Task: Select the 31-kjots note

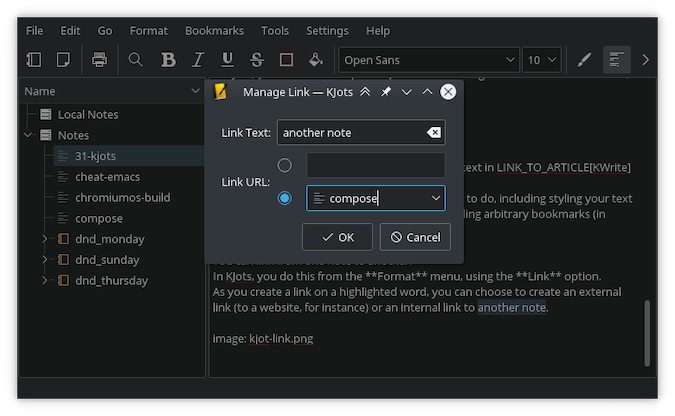Action: [x=95, y=156]
